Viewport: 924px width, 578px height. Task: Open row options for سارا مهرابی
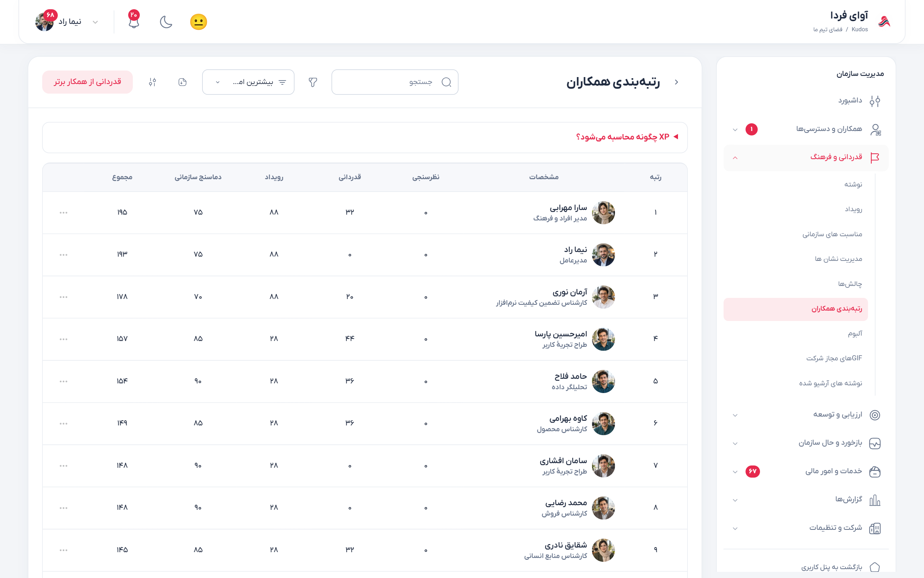coord(64,213)
